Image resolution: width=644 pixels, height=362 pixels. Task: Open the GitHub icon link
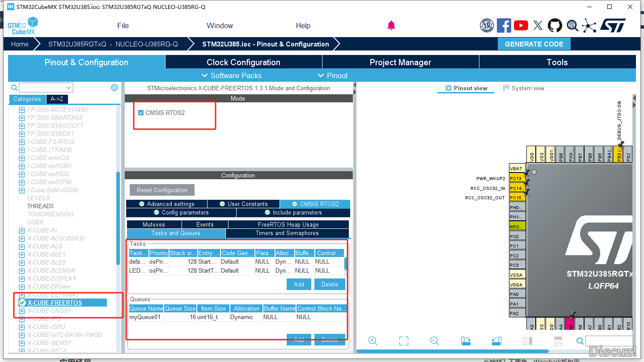(555, 25)
